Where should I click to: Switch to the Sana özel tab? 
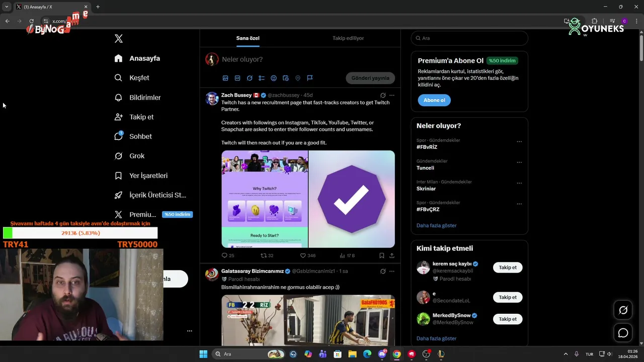point(248,38)
